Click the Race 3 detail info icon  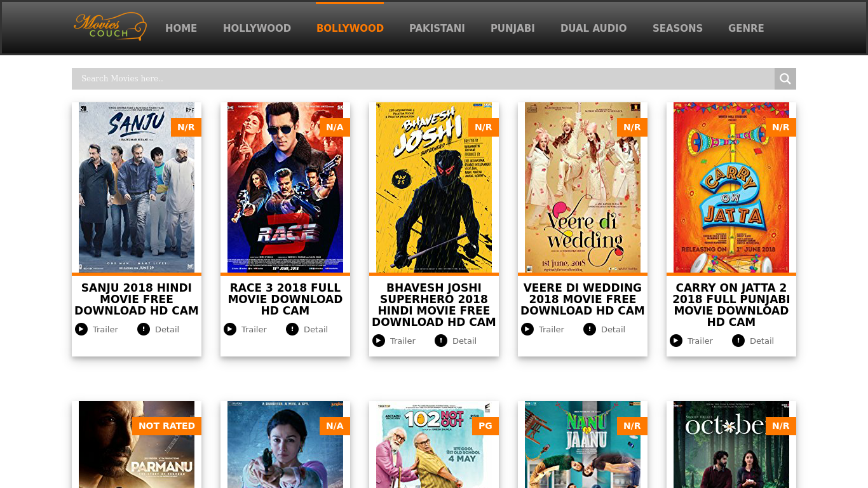tap(292, 329)
